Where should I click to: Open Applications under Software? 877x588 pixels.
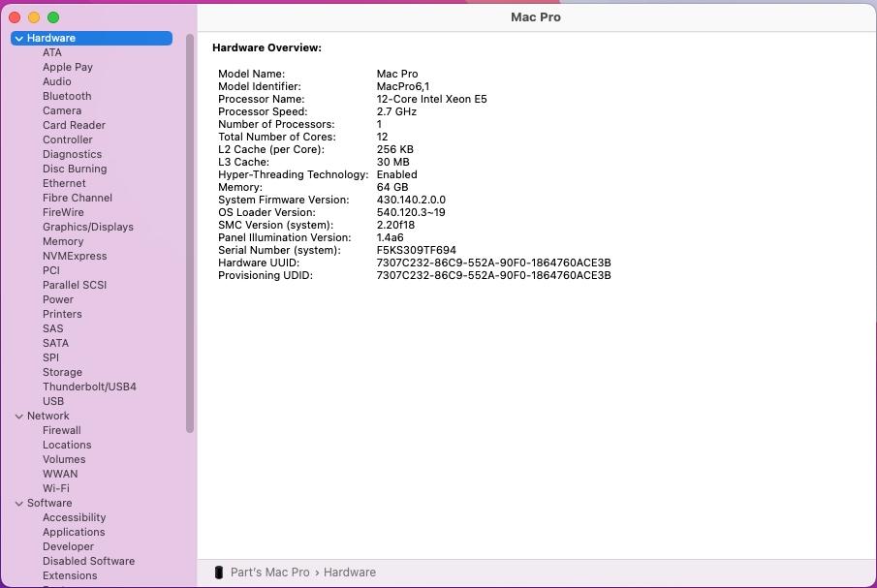coord(74,532)
